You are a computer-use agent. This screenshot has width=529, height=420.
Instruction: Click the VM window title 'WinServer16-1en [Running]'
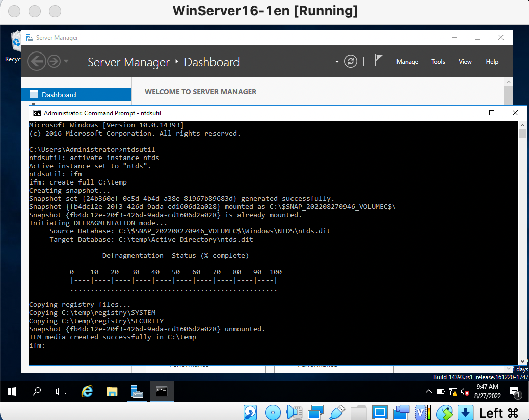265,11
